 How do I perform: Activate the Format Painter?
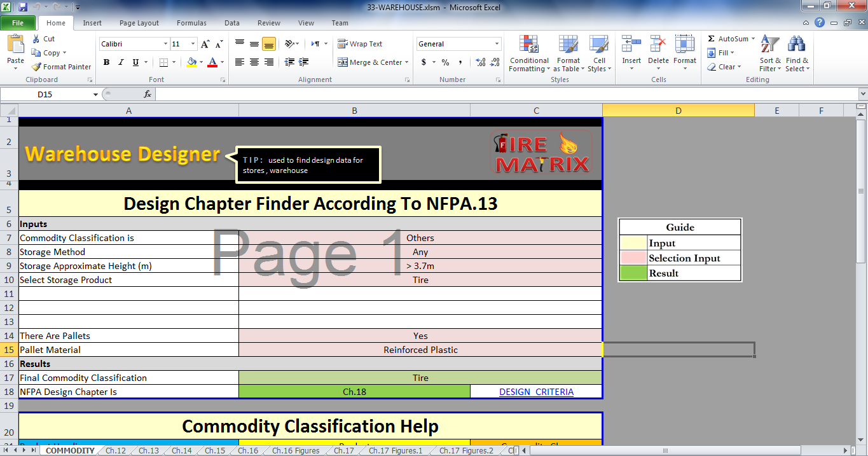tap(61, 66)
